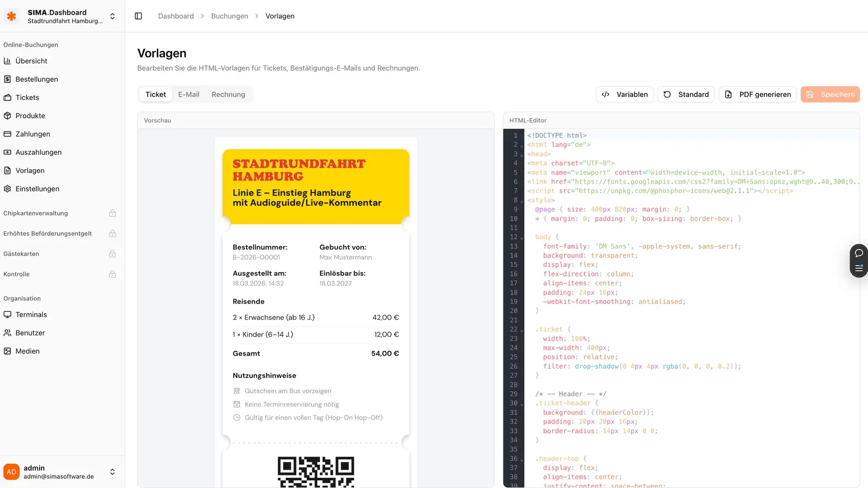Collapse code fold arrow at line 3
The width and height of the screenshot is (868, 488).
click(522, 155)
